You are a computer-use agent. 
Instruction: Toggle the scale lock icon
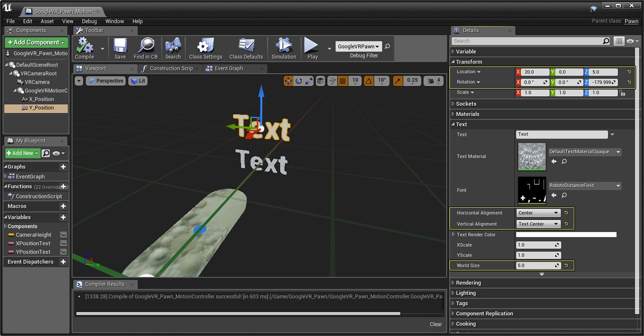click(623, 93)
